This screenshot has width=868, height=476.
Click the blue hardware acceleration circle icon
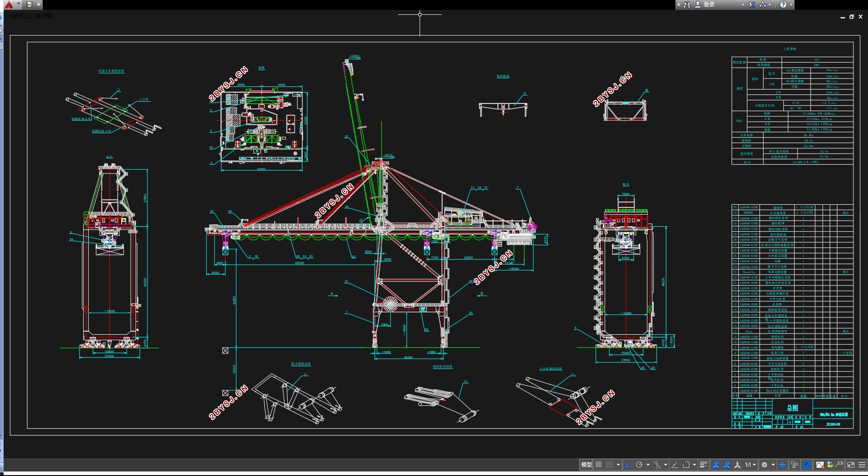tap(807, 465)
